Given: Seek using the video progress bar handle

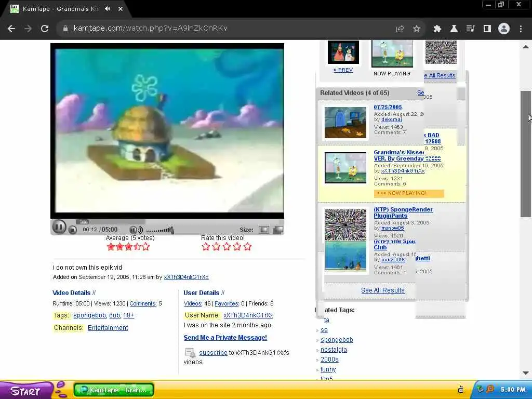Looking at the screenshot, I should (82, 222).
